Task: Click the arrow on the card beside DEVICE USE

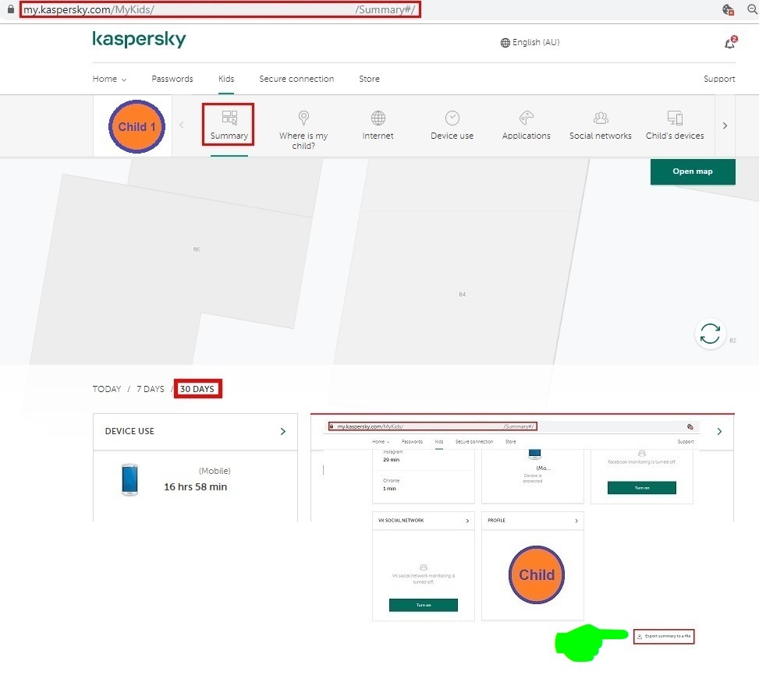Action: click(x=719, y=431)
